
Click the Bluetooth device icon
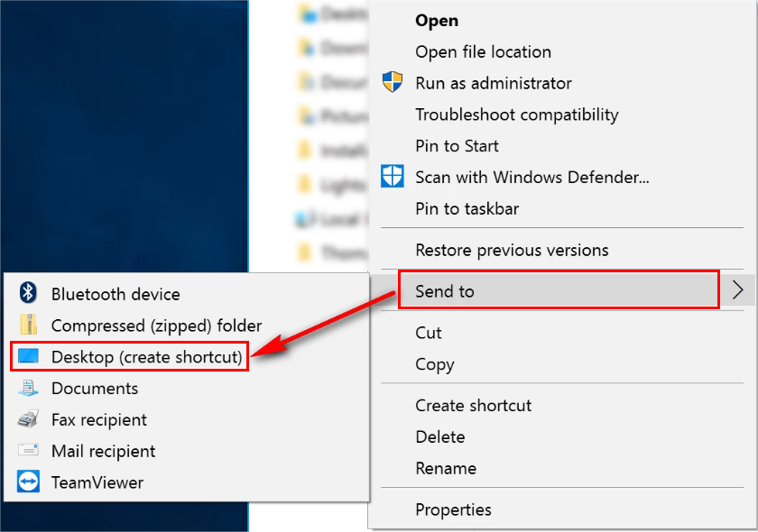coord(28,293)
